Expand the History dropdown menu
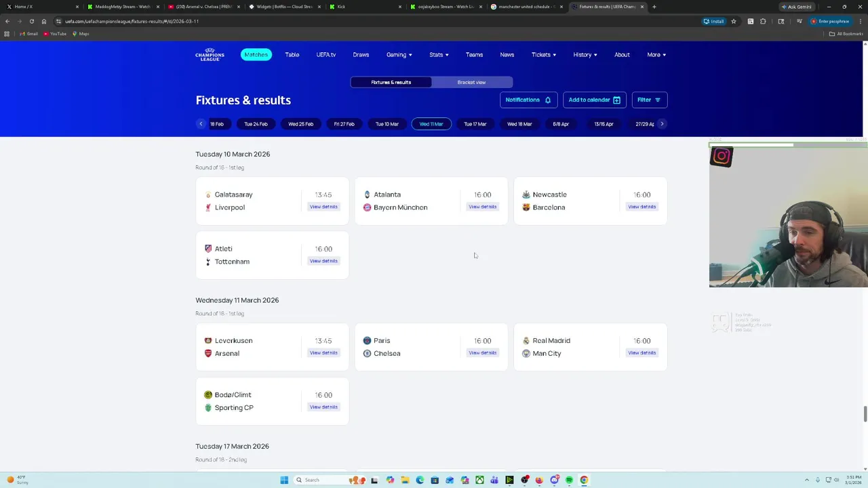The height and width of the screenshot is (488, 868). (x=585, y=55)
